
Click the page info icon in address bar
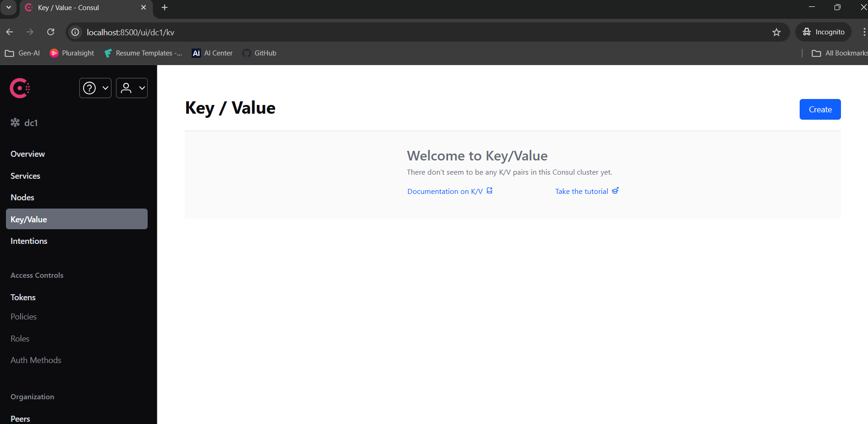(x=75, y=32)
